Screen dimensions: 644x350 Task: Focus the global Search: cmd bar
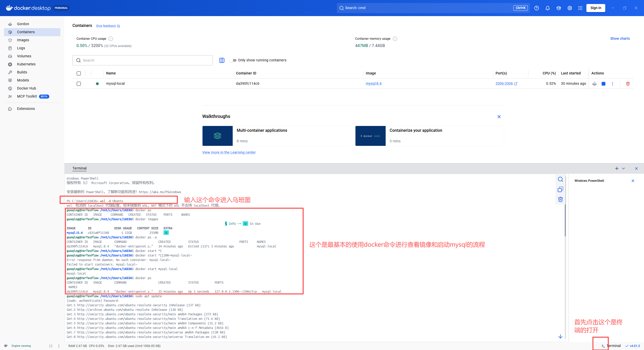(x=433, y=8)
